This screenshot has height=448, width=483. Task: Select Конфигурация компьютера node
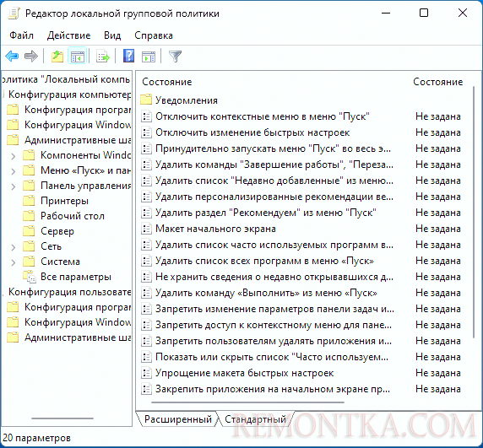69,94
